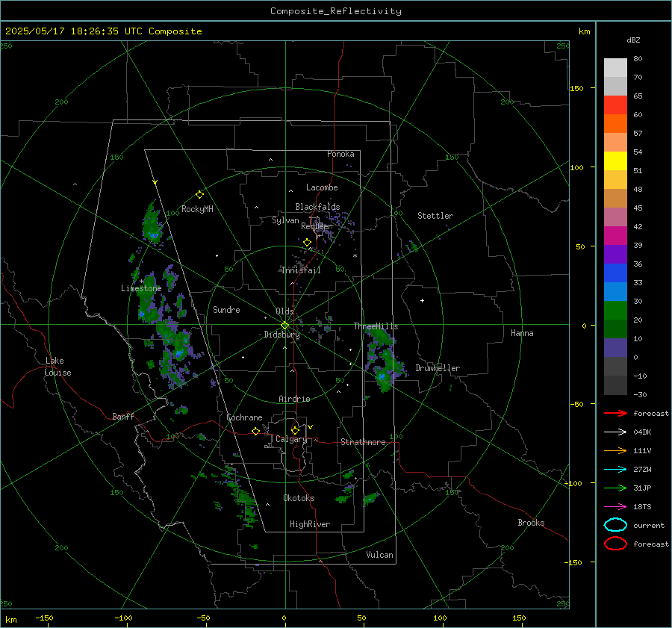Click the Cochrane city label
Screen dimensions: 672x628
(244, 417)
